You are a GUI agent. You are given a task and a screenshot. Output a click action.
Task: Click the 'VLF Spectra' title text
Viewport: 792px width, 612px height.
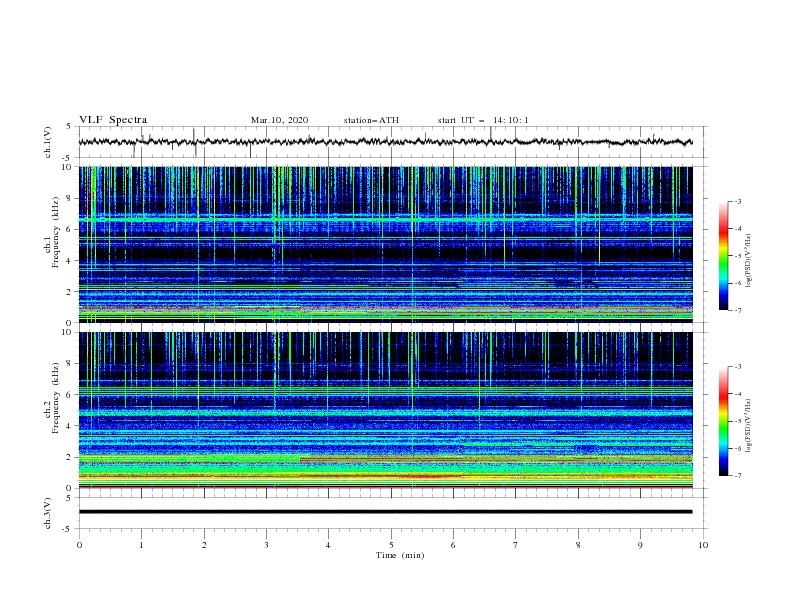coord(113,120)
